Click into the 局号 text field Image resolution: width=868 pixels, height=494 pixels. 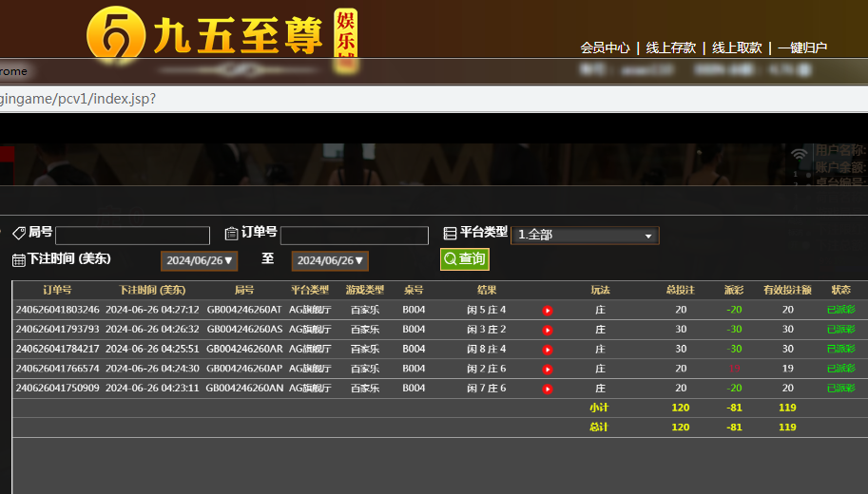point(132,236)
